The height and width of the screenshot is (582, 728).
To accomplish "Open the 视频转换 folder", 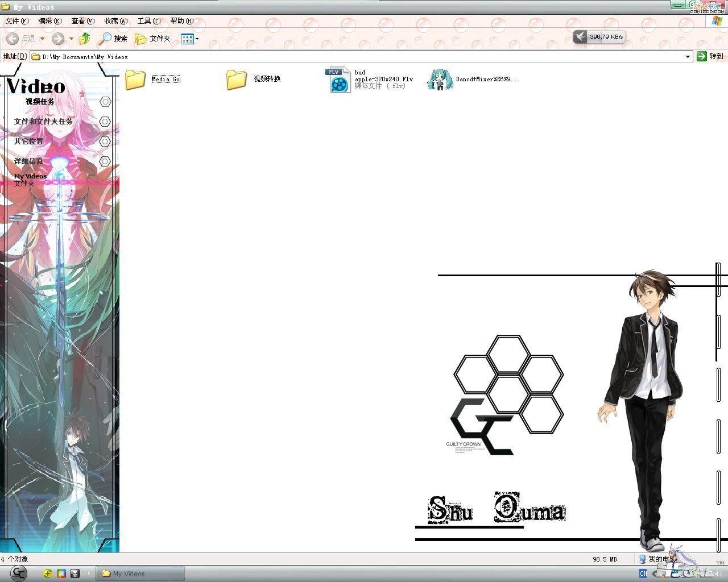I will 237,80.
